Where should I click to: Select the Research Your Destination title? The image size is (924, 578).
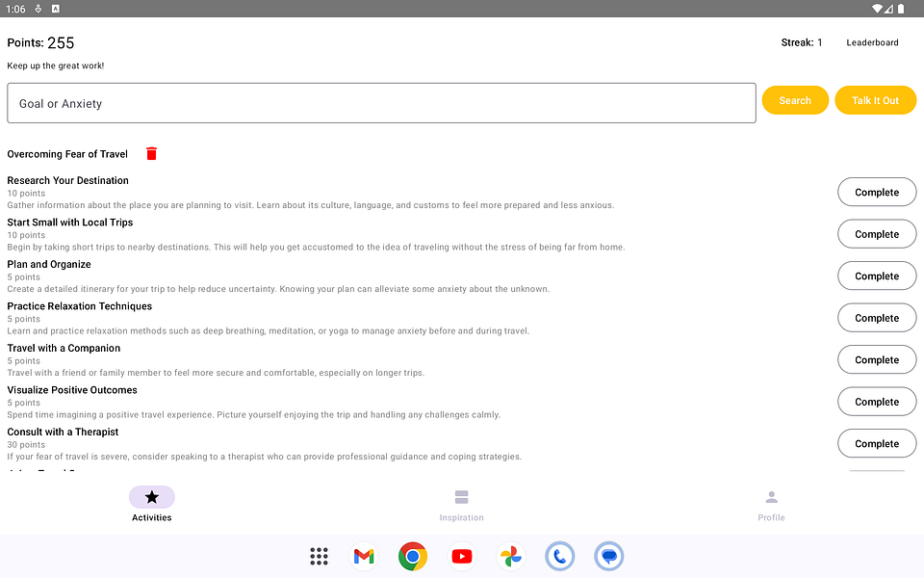[x=67, y=180]
